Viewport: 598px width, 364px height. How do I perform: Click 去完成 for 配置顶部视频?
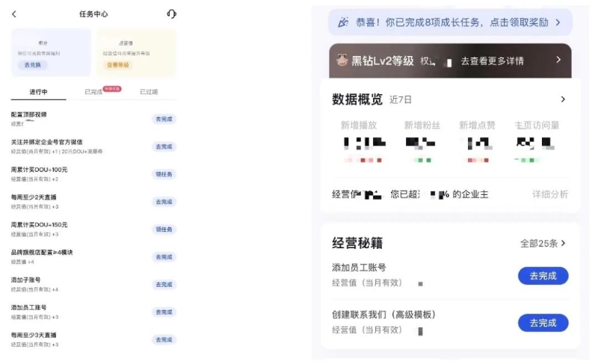tap(164, 119)
